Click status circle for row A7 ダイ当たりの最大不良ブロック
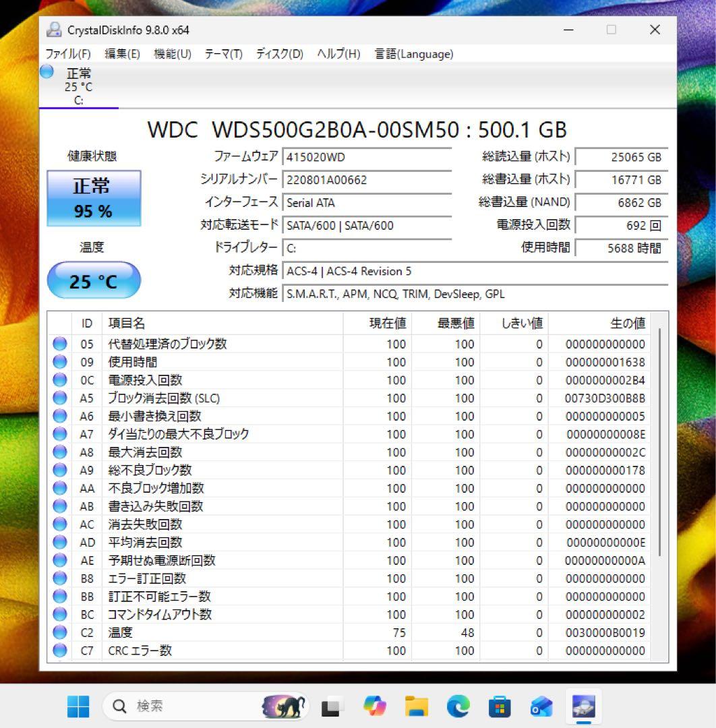The image size is (716, 728). [x=60, y=433]
